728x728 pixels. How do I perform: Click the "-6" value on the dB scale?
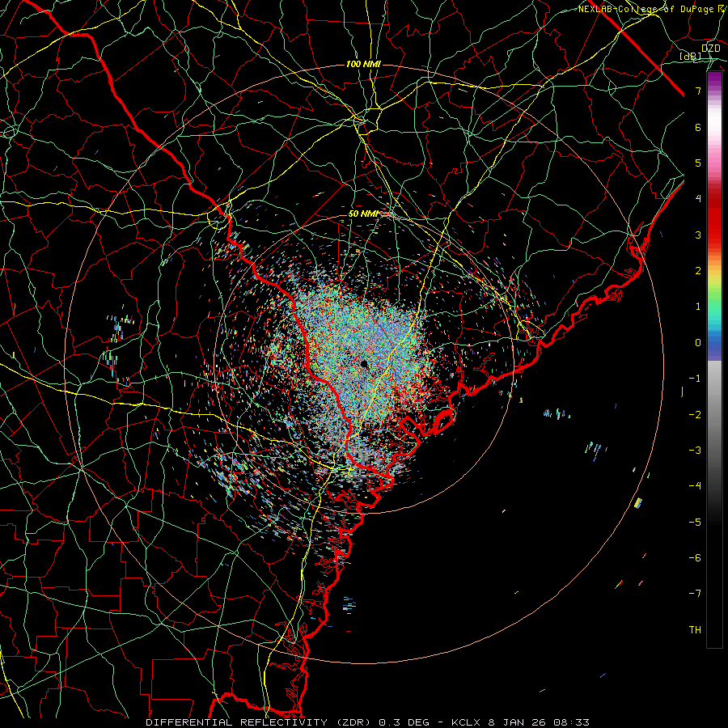point(695,557)
